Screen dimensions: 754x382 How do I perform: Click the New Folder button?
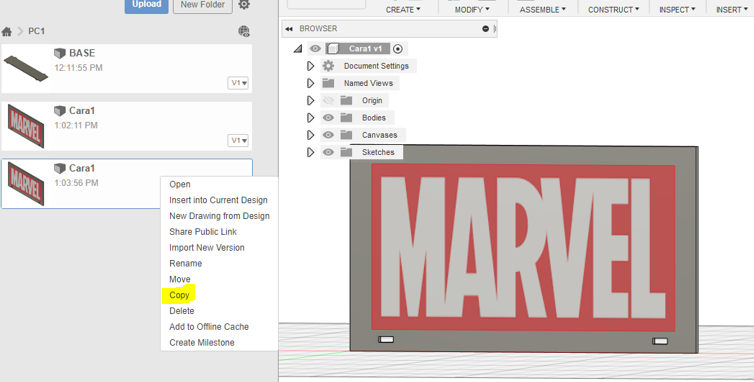(202, 5)
